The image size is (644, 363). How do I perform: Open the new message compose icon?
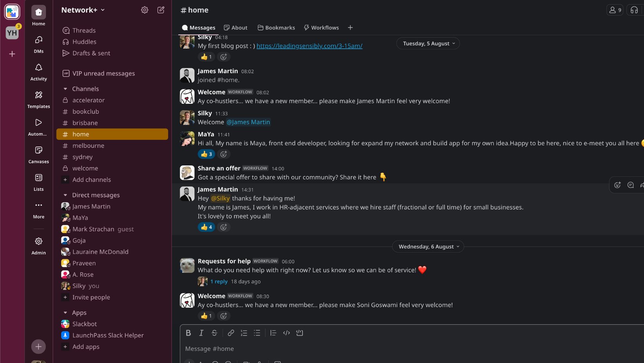click(x=161, y=10)
